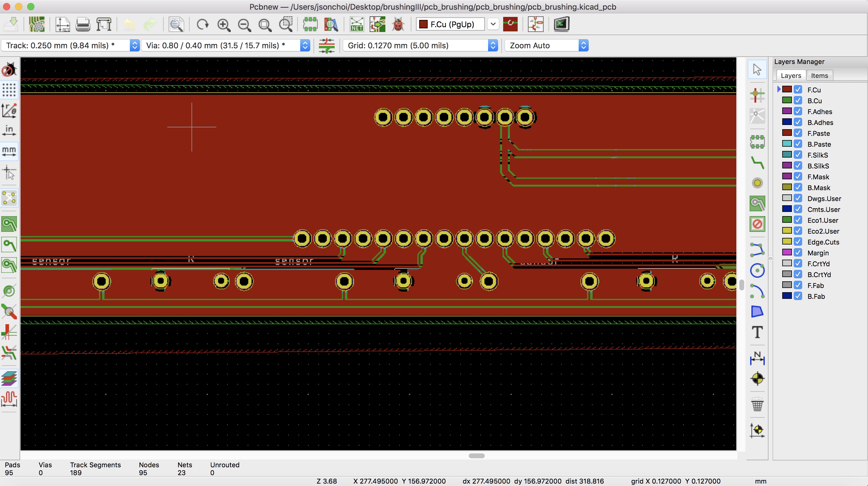Screen dimensions: 868x486
Task: Click the layer pair selection icon
Action: [510, 24]
